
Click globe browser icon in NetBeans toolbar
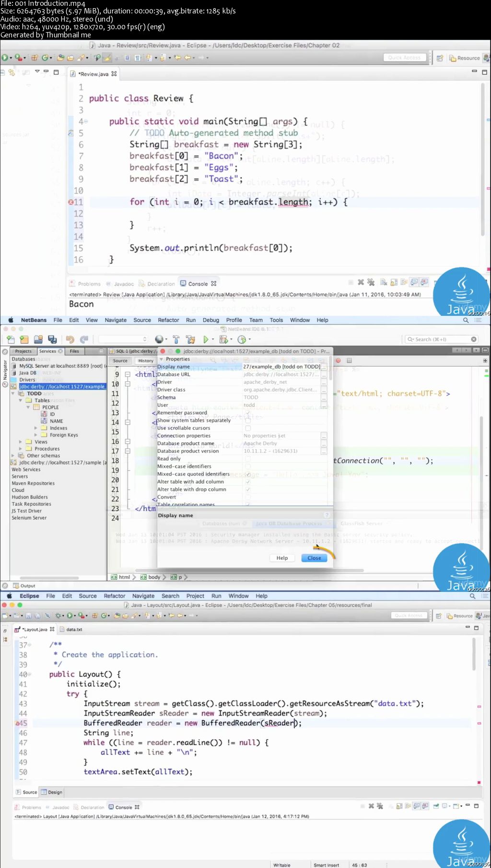(159, 339)
